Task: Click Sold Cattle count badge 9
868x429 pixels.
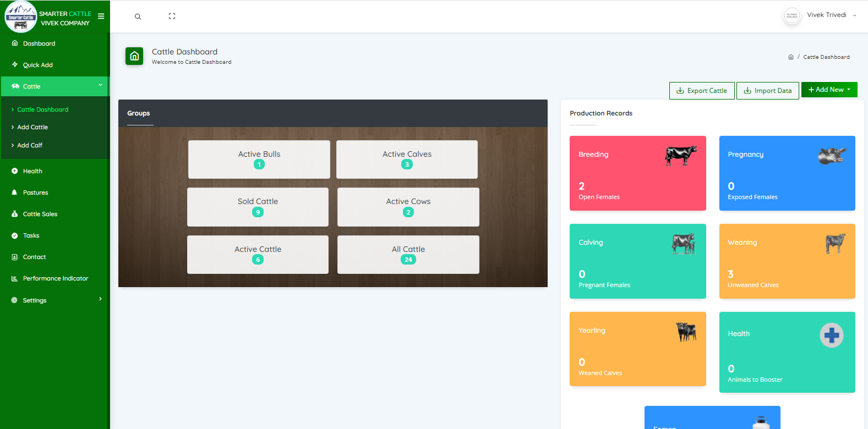Action: tap(258, 212)
